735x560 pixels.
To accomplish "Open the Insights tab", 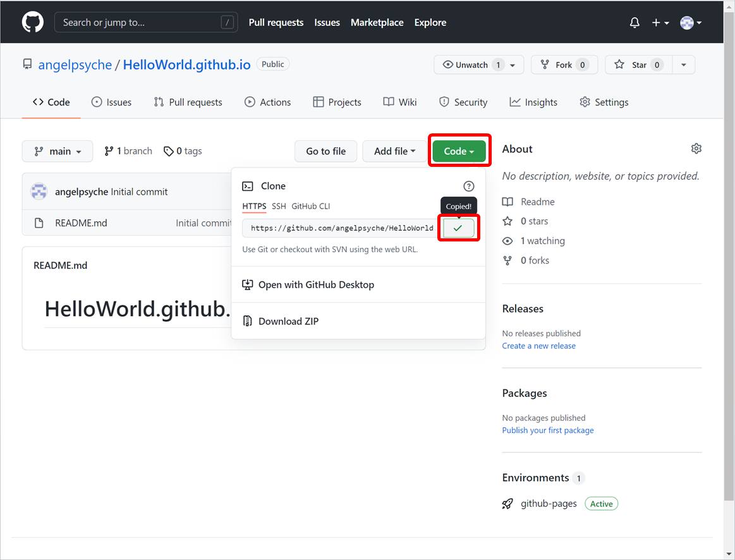I will point(533,102).
